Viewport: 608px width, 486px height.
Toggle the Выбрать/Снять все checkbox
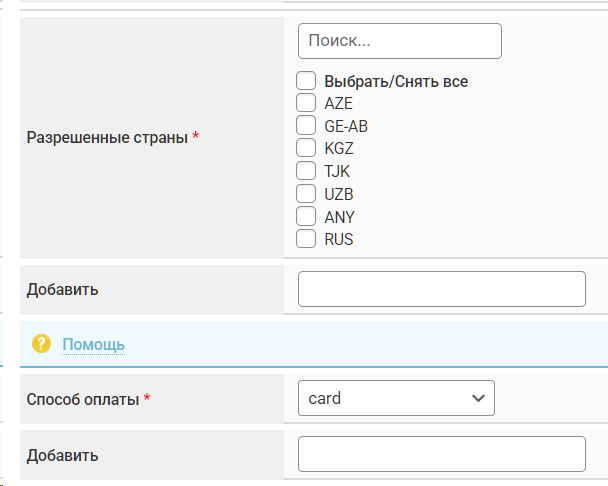point(307,81)
